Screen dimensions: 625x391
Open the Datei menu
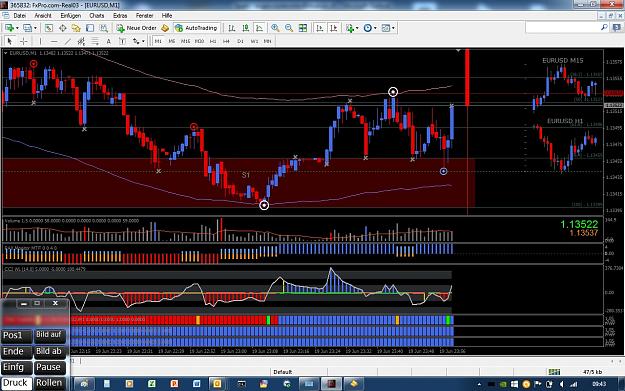click(x=20, y=16)
